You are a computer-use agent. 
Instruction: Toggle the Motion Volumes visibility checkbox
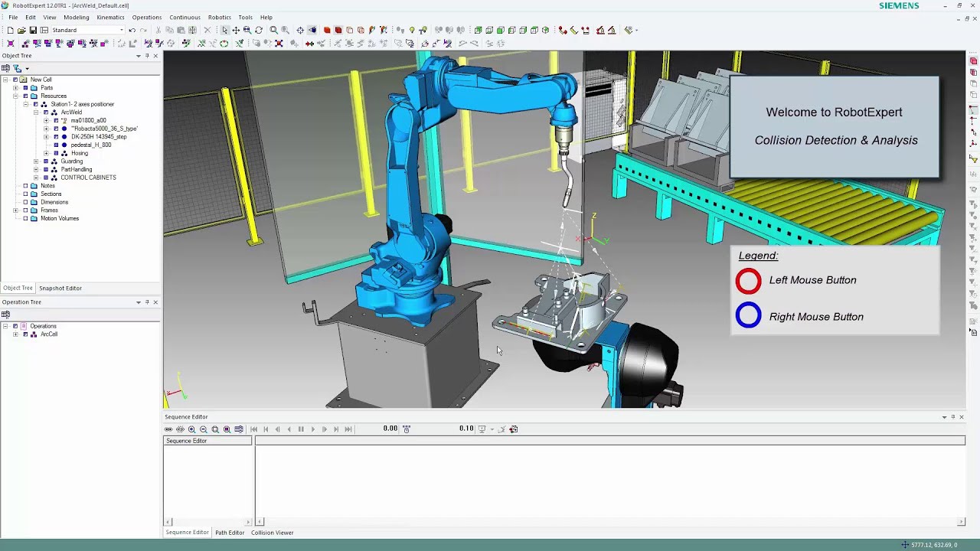25,218
